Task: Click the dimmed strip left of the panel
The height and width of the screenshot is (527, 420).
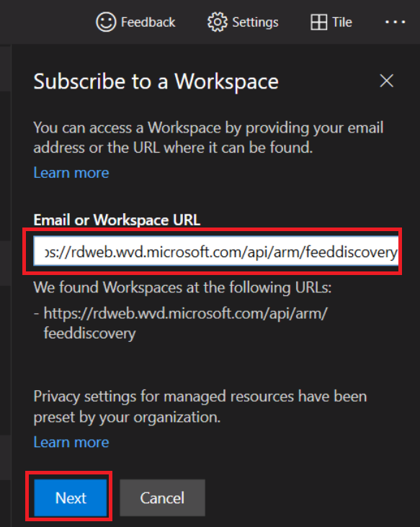Action: tap(5, 286)
